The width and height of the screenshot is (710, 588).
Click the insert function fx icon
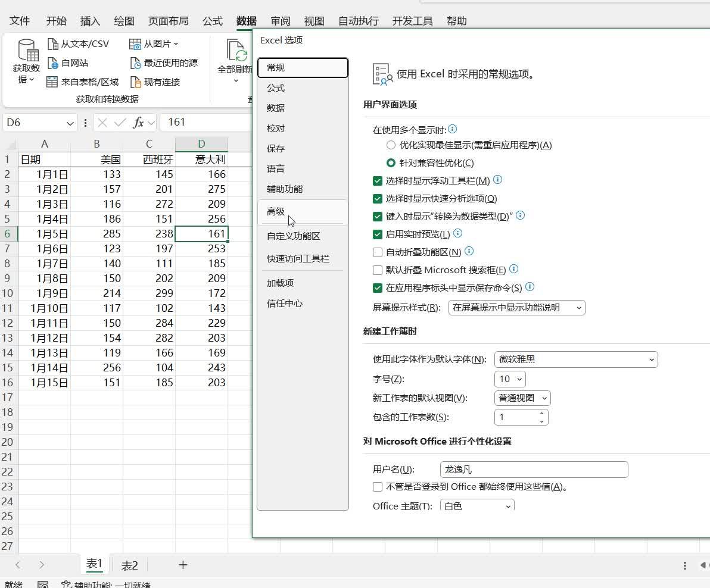coord(138,123)
